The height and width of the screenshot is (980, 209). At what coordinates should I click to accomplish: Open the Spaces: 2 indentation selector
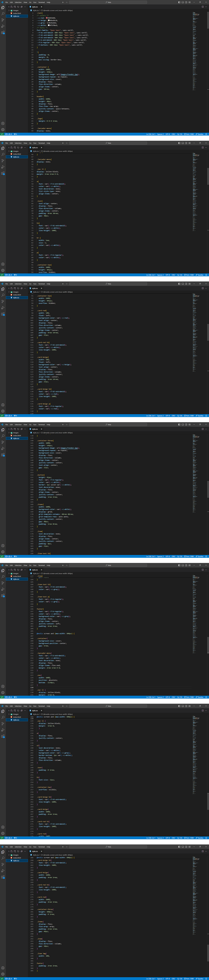pos(160,134)
